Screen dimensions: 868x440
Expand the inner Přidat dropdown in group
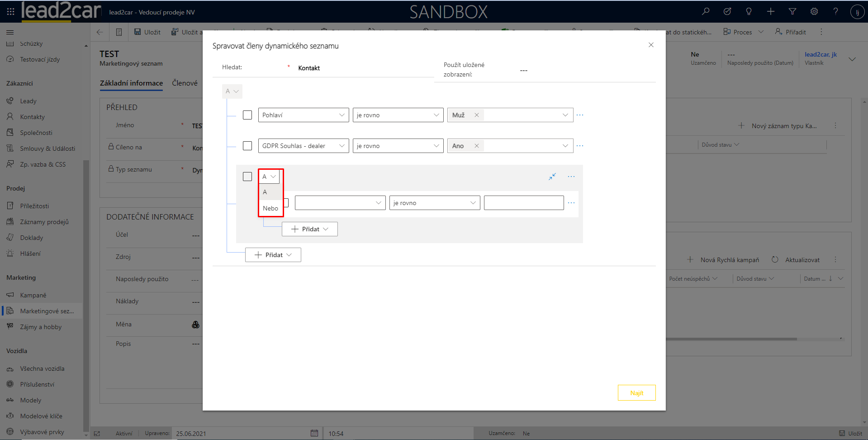tap(310, 229)
